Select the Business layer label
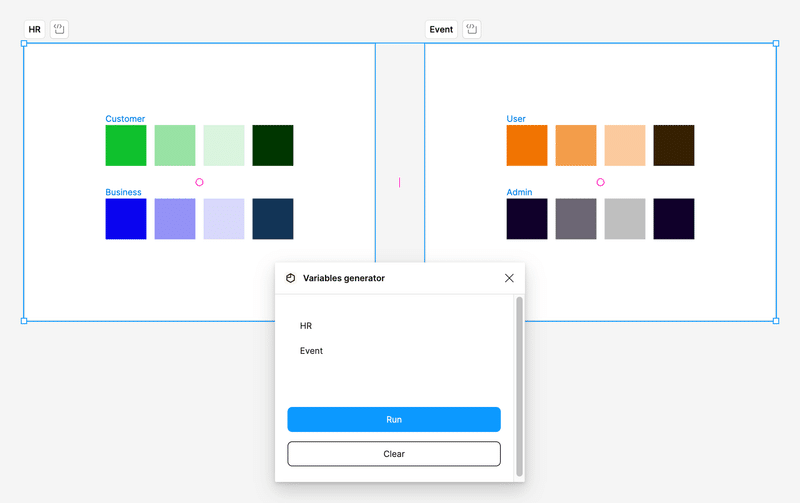Image resolution: width=800 pixels, height=503 pixels. coord(123,192)
